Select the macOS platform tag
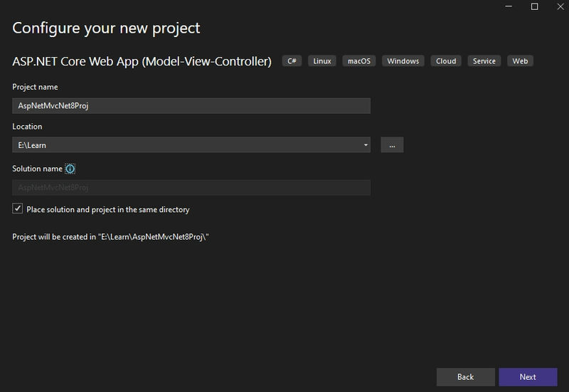Viewport: 569px width, 392px height. [x=359, y=61]
